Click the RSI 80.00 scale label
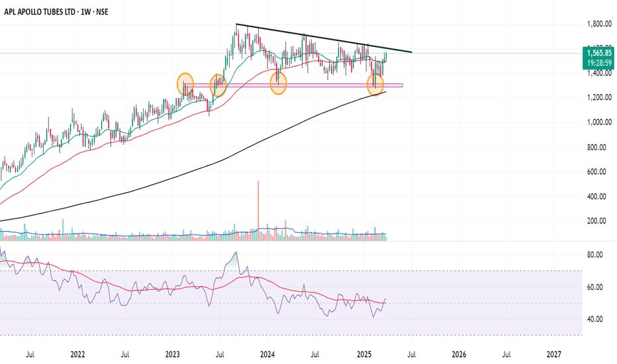Screen dimensions: 617x364 click(594, 255)
